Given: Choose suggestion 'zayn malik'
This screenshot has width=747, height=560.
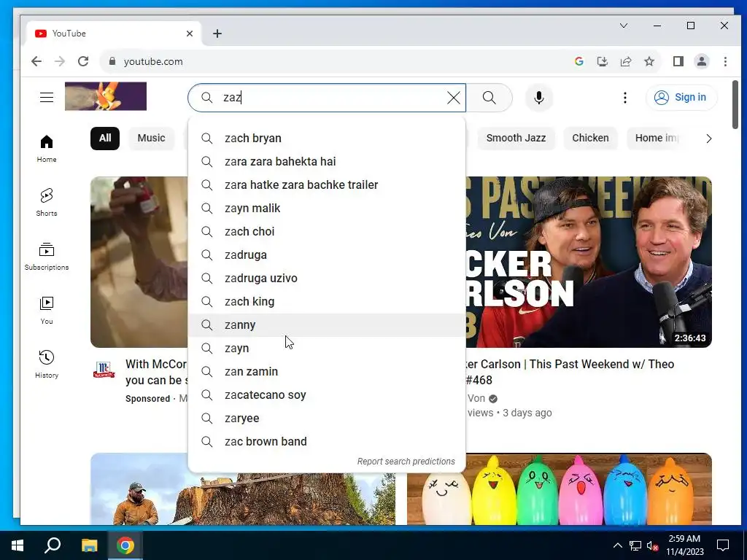Looking at the screenshot, I should point(327,208).
